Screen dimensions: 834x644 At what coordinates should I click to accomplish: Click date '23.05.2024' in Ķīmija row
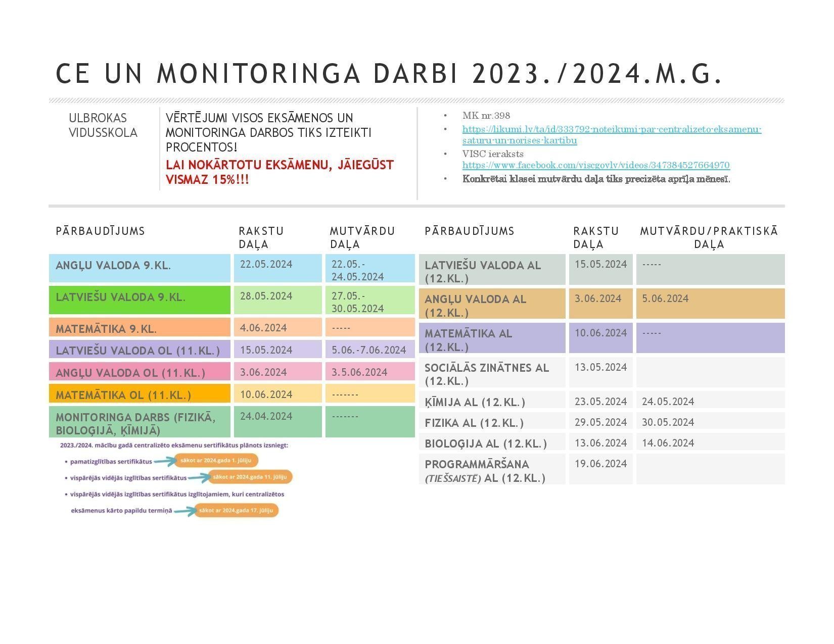pos(601,402)
